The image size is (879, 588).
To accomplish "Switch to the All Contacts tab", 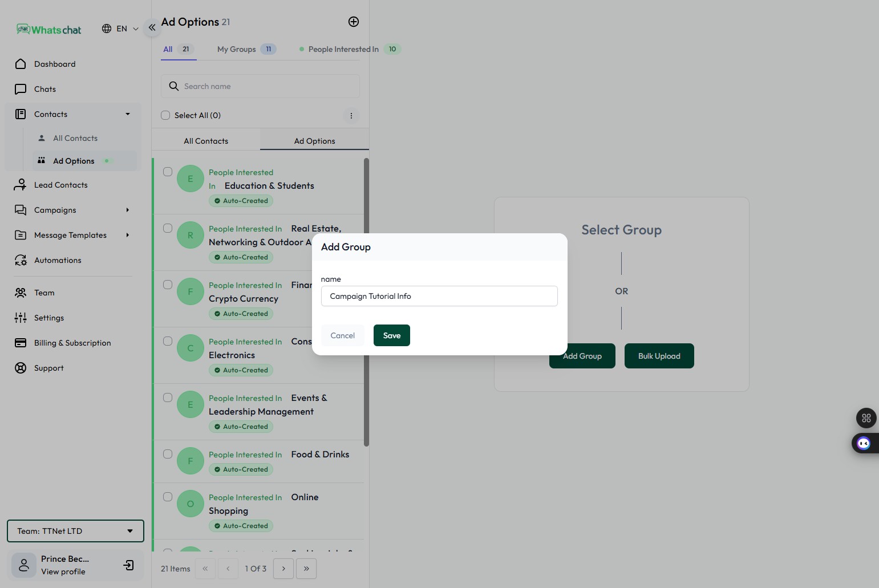I will [206, 141].
